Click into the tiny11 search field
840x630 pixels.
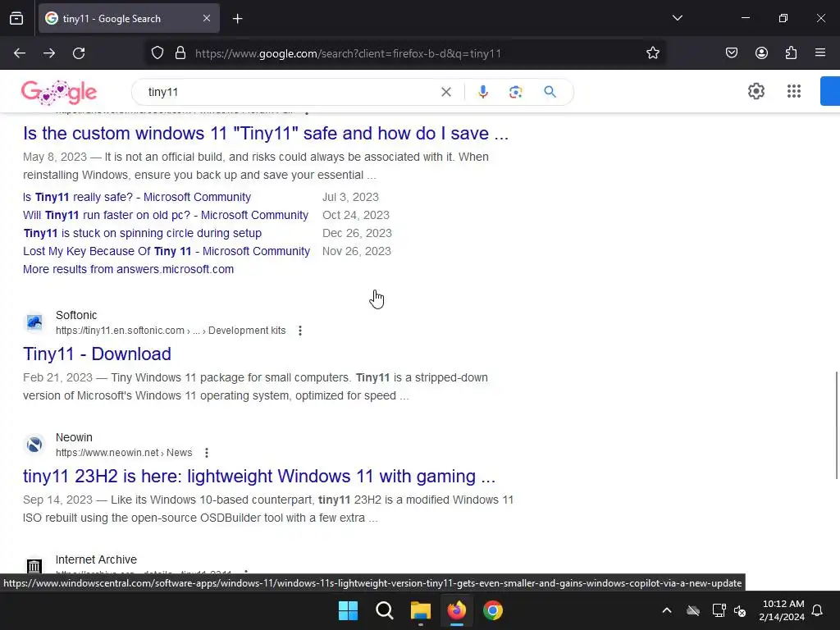[290, 92]
